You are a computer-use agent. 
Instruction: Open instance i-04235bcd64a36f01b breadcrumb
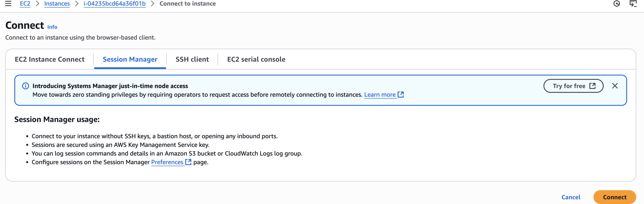pyautogui.click(x=114, y=4)
